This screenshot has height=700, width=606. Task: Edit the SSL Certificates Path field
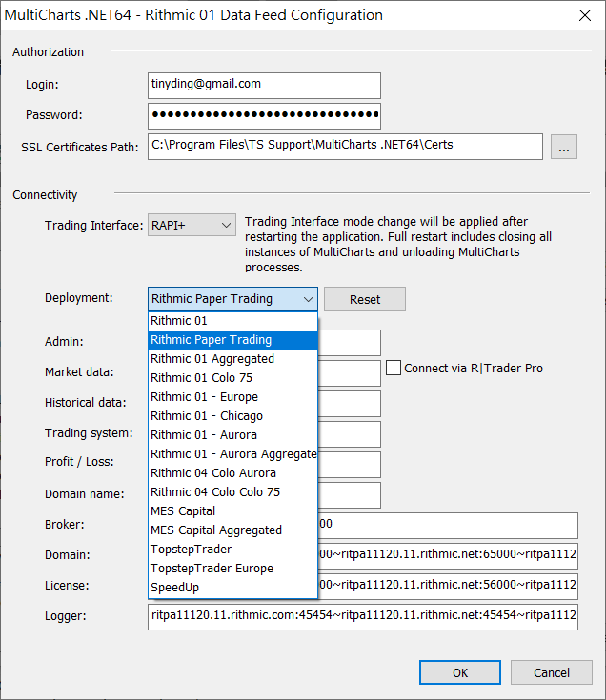tap(345, 147)
